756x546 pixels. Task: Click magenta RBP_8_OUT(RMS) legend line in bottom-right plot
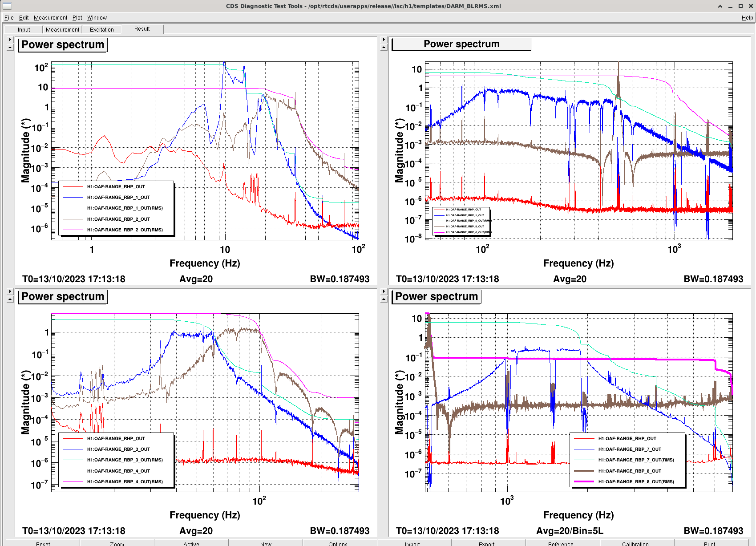click(x=584, y=481)
